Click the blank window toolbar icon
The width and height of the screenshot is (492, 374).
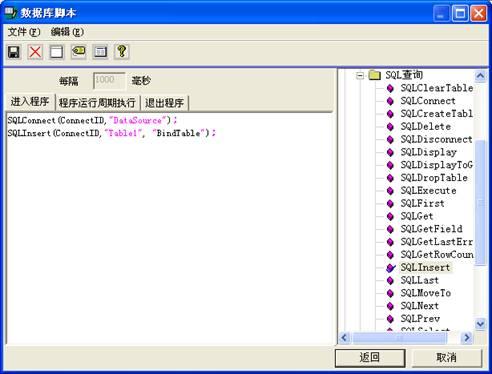click(x=56, y=52)
